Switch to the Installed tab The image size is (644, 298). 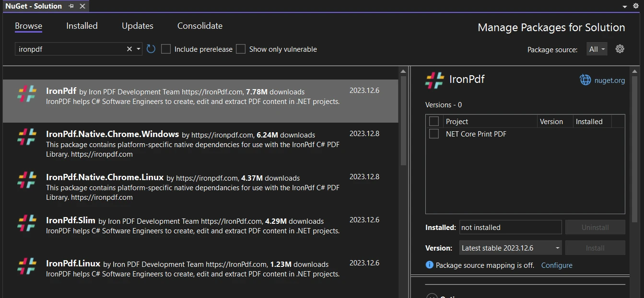(82, 26)
